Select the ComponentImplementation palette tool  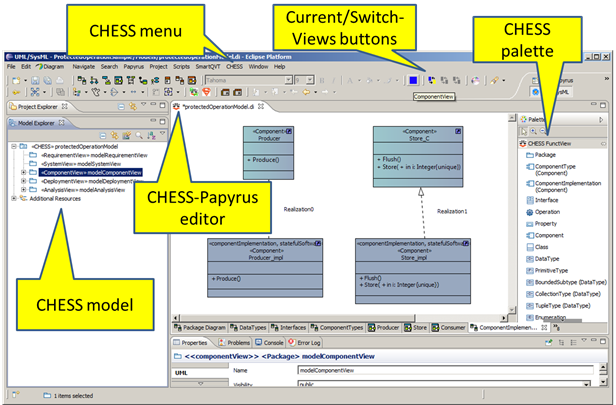click(564, 187)
